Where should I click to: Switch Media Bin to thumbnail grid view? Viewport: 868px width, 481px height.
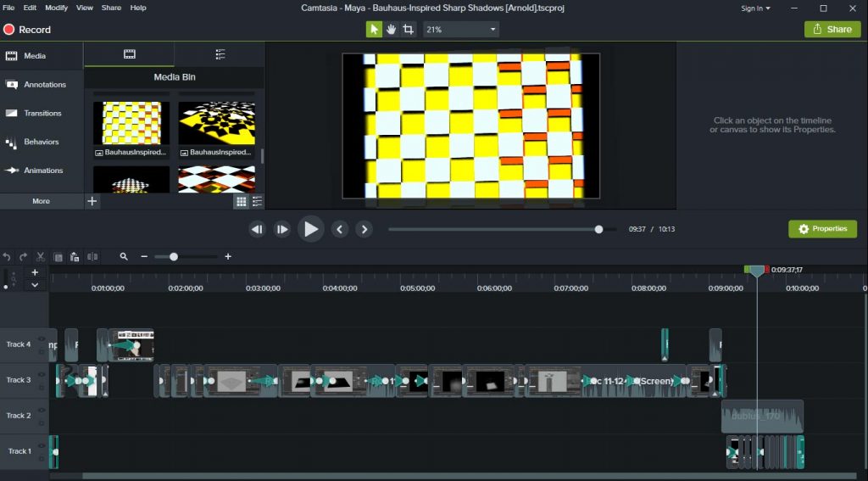(x=242, y=201)
